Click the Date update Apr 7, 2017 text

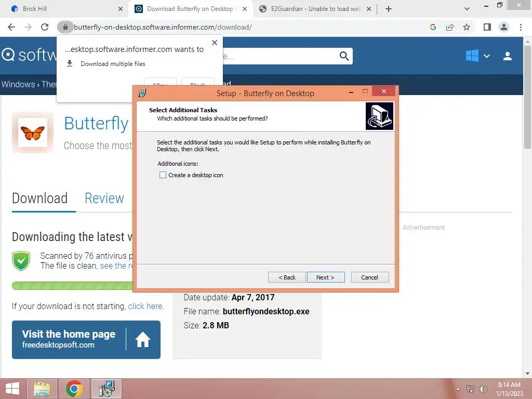tap(229, 298)
